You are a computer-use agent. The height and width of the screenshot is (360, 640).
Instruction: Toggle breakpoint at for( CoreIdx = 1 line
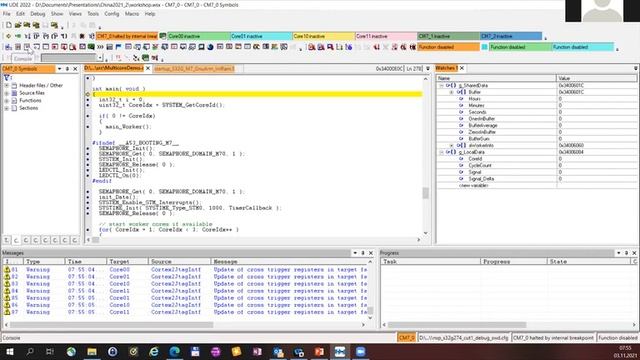pos(88,230)
